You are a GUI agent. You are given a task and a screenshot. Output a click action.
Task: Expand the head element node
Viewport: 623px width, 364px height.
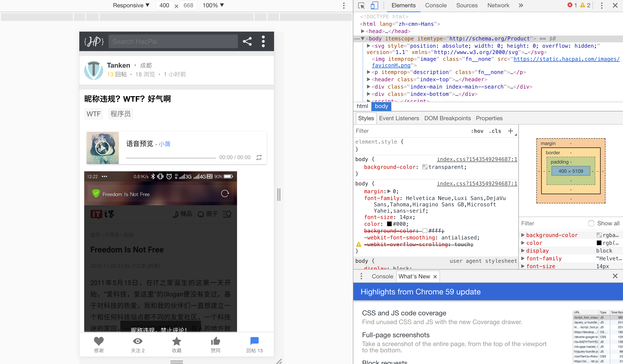(362, 31)
